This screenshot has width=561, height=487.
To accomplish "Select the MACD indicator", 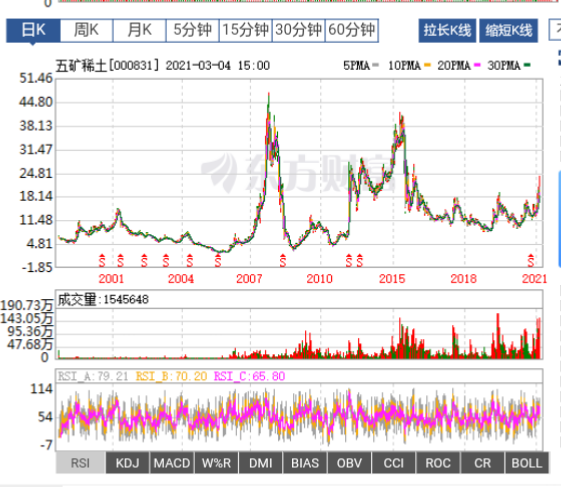I will (172, 463).
